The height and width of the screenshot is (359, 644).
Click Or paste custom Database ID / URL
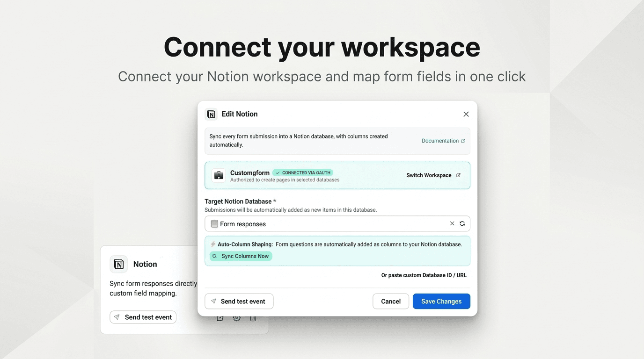(x=424, y=275)
